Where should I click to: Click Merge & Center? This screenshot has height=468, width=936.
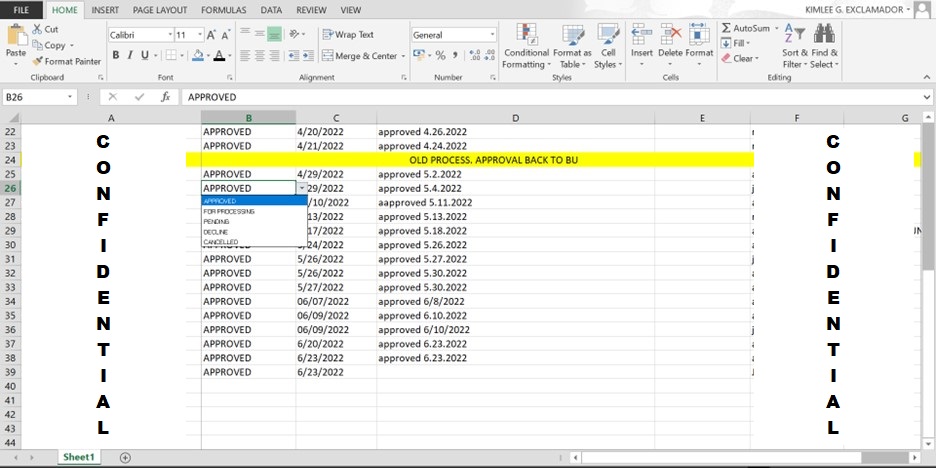[x=359, y=56]
